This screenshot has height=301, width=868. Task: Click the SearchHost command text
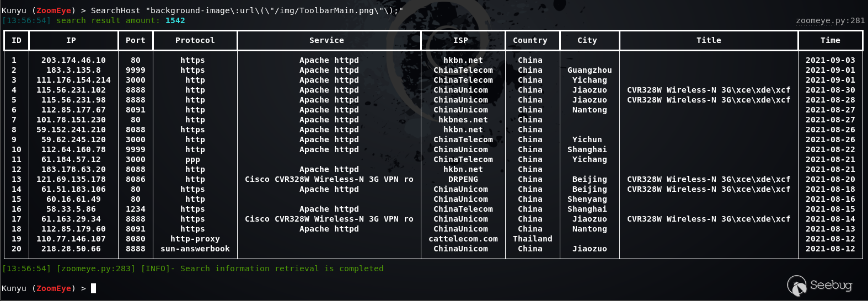(116, 10)
